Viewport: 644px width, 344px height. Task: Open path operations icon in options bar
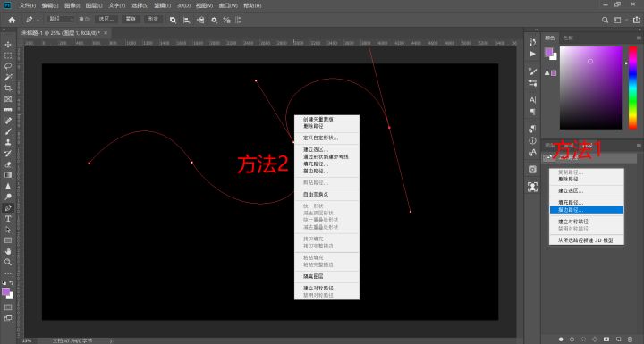(173, 20)
